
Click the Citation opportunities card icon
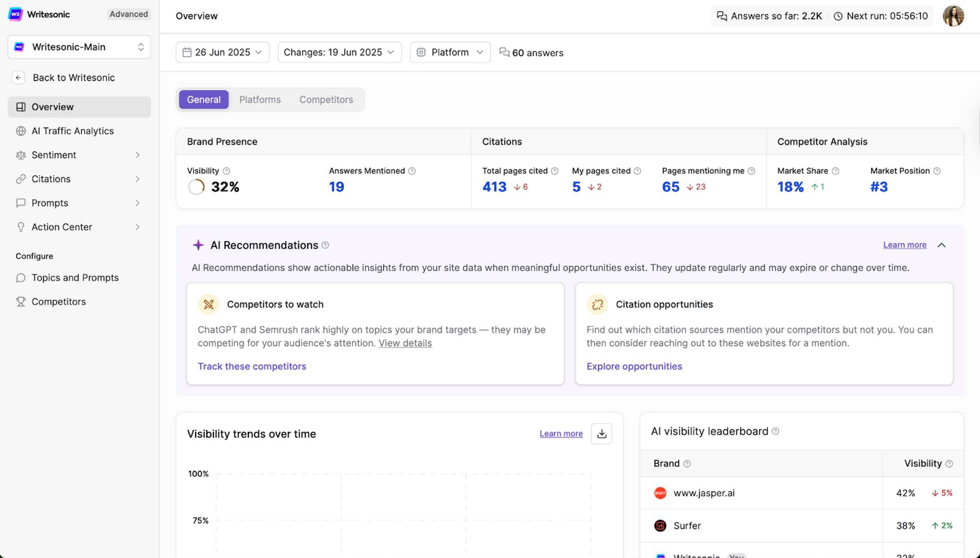(597, 305)
